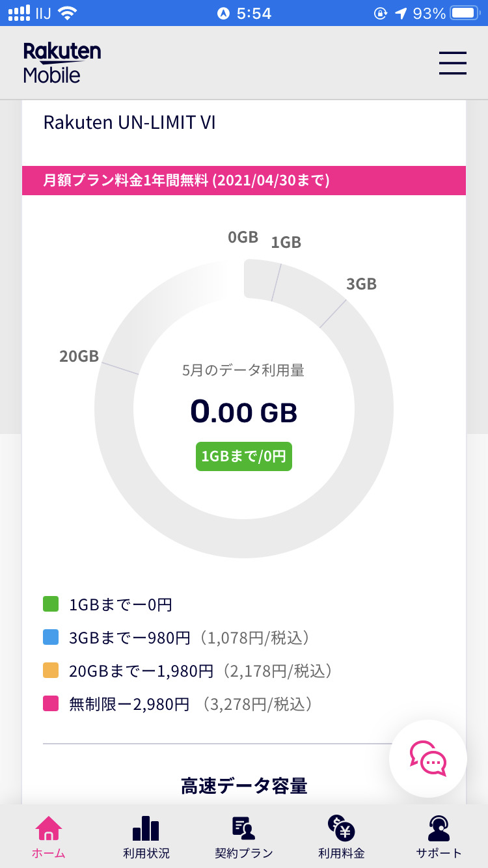Switch to the 利用状況 tab label
Image resolution: width=488 pixels, height=868 pixels.
146,853
